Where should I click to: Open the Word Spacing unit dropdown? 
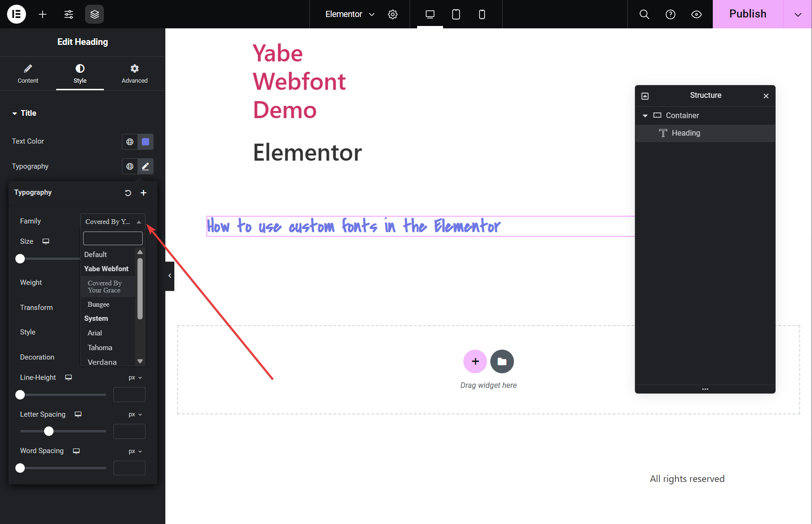(x=135, y=451)
